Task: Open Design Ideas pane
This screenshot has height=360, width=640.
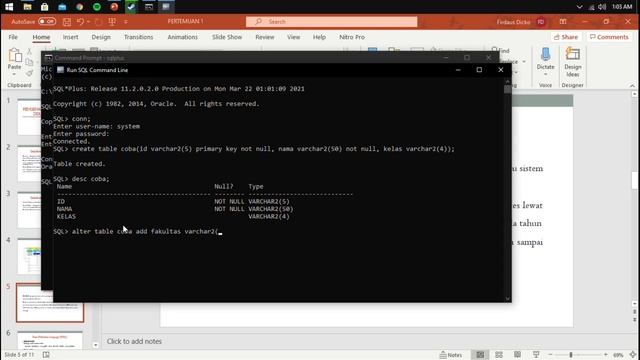Action: tap(573, 62)
